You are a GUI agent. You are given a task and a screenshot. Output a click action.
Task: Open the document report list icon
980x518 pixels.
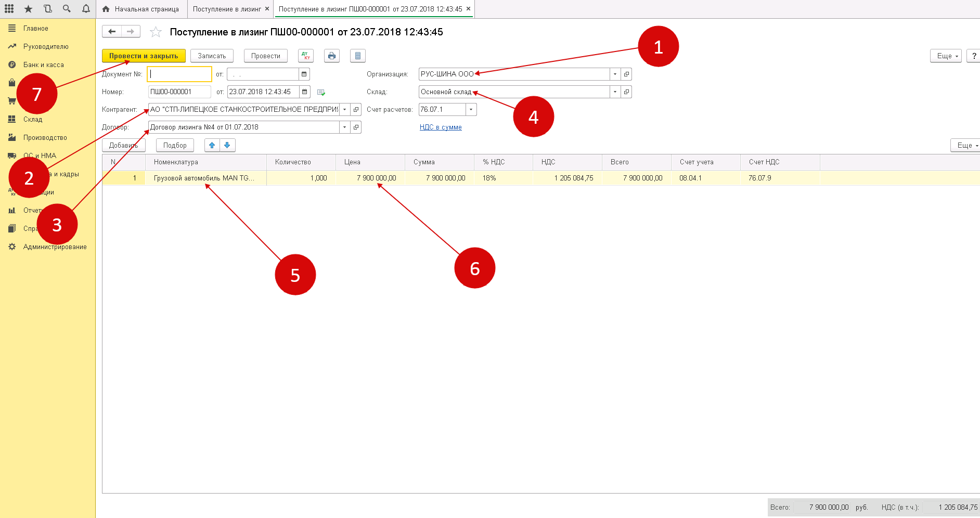pos(358,56)
